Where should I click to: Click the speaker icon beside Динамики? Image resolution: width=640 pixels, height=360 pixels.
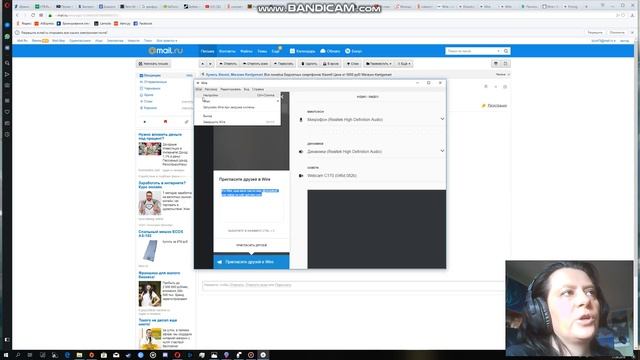[301, 151]
